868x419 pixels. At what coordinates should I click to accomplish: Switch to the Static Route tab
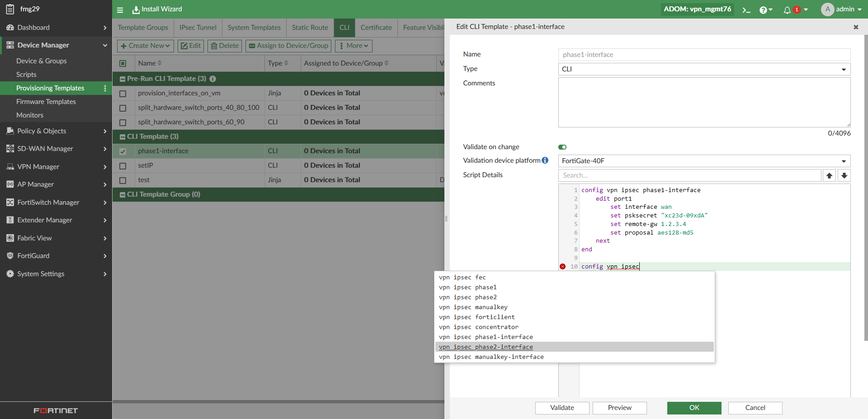click(310, 28)
